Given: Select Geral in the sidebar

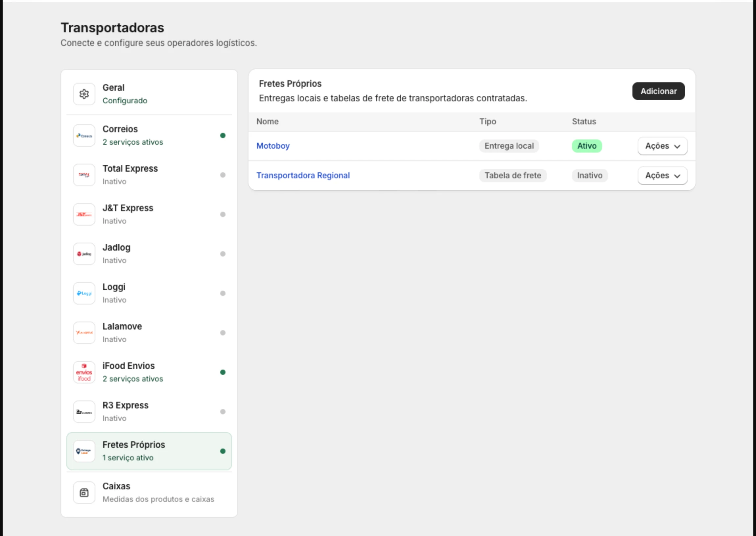Looking at the screenshot, I should coord(149,94).
